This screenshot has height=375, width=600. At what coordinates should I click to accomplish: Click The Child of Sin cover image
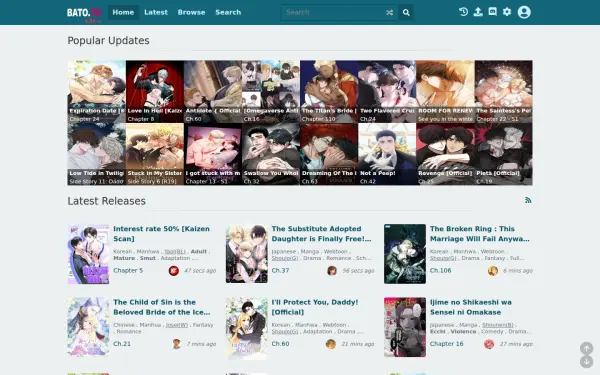click(88, 327)
